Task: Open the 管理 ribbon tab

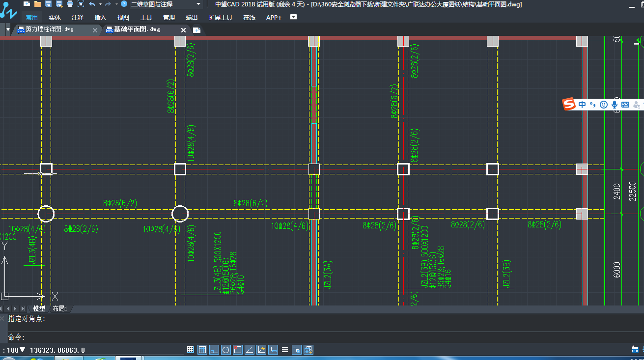Action: (x=169, y=17)
